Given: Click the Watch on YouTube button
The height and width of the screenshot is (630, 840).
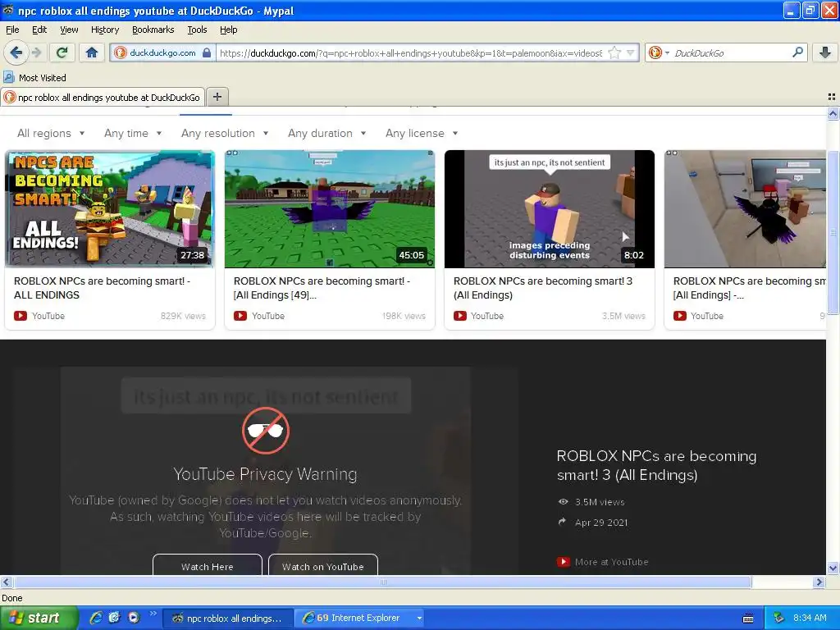Looking at the screenshot, I should (323, 566).
